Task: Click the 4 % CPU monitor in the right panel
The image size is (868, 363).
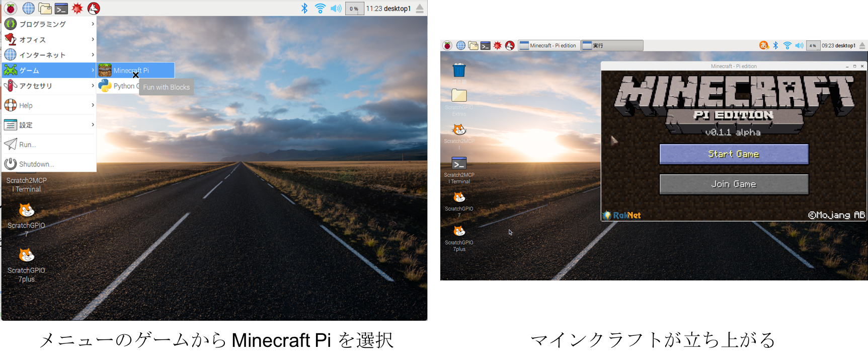Action: [x=813, y=45]
